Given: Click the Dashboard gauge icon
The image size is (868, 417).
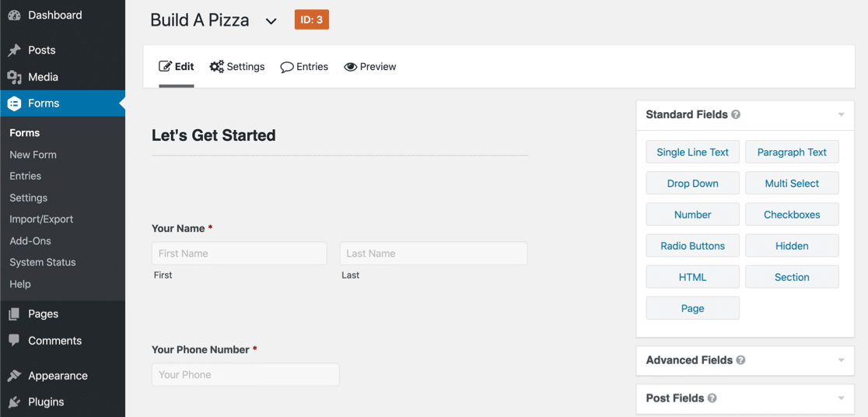Looking at the screenshot, I should click(x=14, y=16).
